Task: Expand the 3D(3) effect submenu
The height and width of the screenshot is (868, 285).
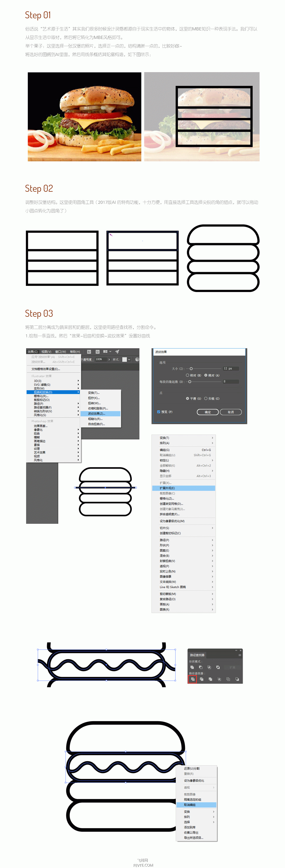Action: pyautogui.click(x=54, y=381)
